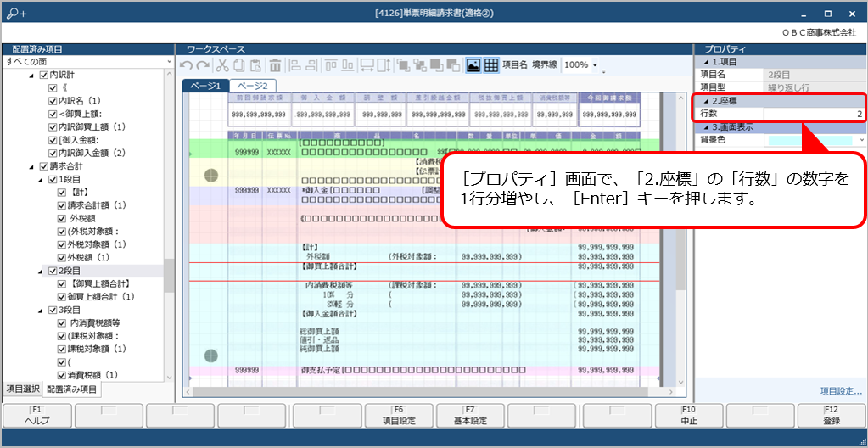Screen dimensions: 868x448
Task: Click the F7 基本設定 button
Action: tap(470, 415)
